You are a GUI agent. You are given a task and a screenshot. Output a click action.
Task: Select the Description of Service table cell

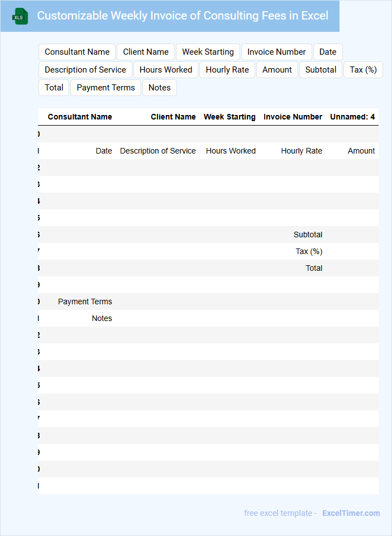tap(158, 151)
